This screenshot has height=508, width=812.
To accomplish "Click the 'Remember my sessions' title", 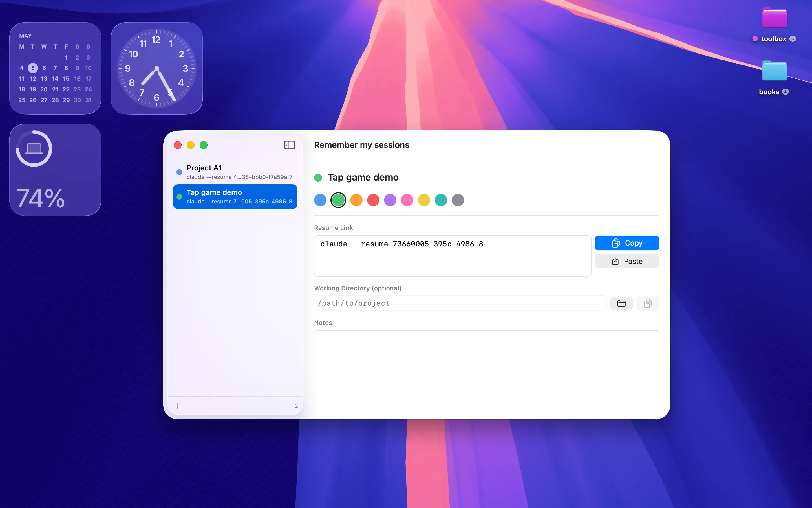I will [x=361, y=145].
